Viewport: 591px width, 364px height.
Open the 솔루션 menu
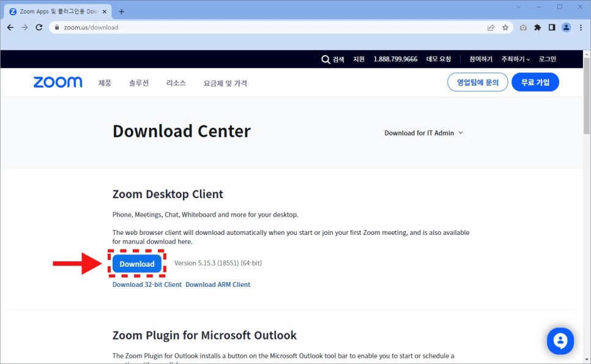(x=139, y=83)
